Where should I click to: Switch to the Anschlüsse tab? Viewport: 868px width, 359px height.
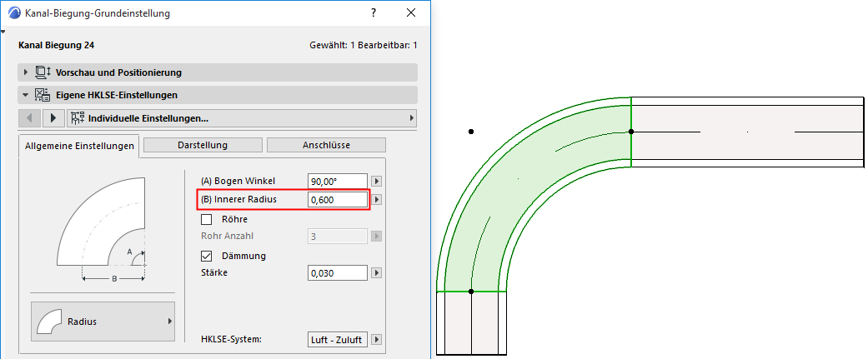326,145
